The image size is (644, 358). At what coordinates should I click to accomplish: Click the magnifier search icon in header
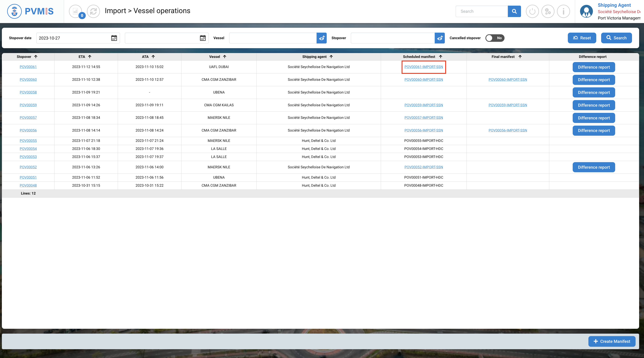click(514, 11)
